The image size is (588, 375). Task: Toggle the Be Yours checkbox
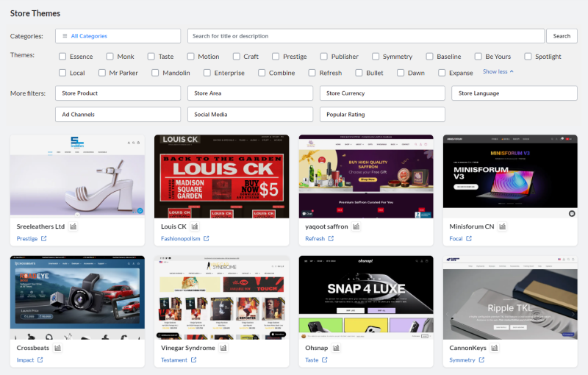pos(478,56)
